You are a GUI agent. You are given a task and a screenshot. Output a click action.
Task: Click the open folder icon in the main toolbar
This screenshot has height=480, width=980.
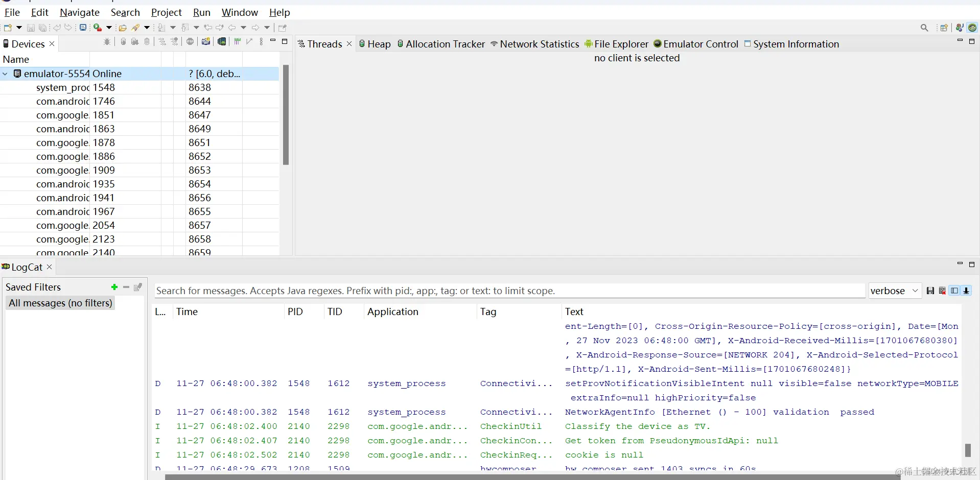coord(123,28)
